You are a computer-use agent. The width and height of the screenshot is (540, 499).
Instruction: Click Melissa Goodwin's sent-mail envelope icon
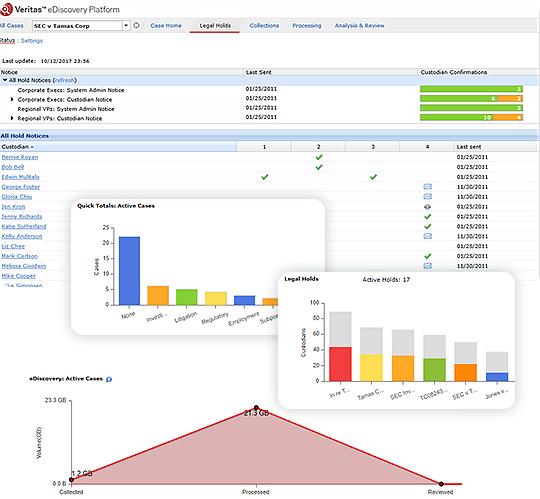point(427,266)
